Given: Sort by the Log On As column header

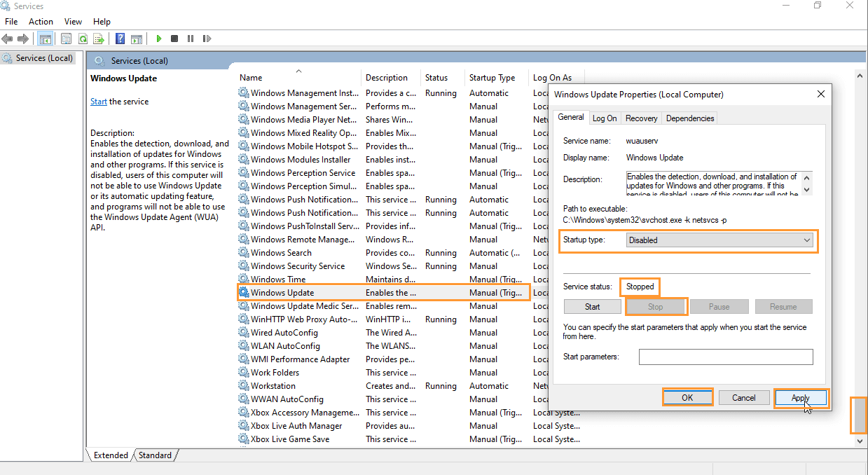Looking at the screenshot, I should pyautogui.click(x=556, y=78).
